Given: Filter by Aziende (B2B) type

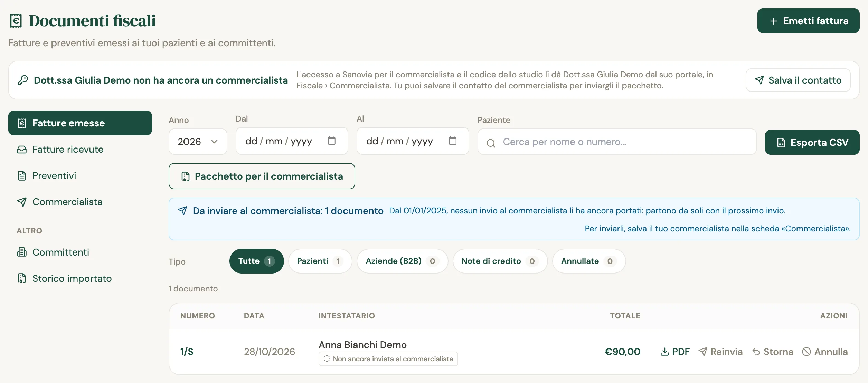Looking at the screenshot, I should (402, 261).
